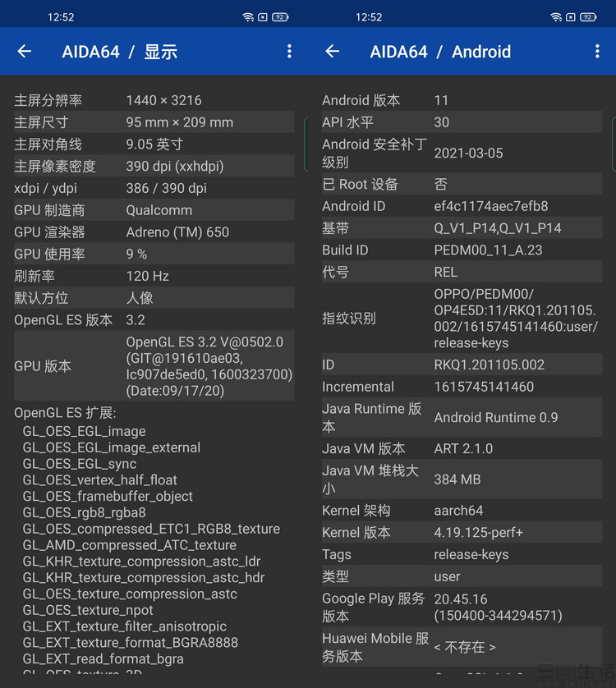Viewport: 616px width, 688px height.
Task: Select the 主屏对角线 9.05 英寸 row
Action: click(x=154, y=144)
